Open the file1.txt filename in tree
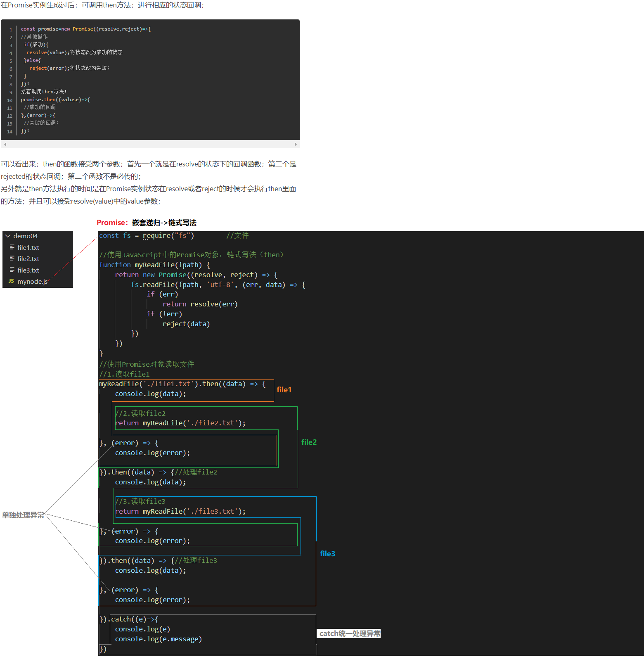Viewport: 644px width, 657px height. pyautogui.click(x=28, y=247)
